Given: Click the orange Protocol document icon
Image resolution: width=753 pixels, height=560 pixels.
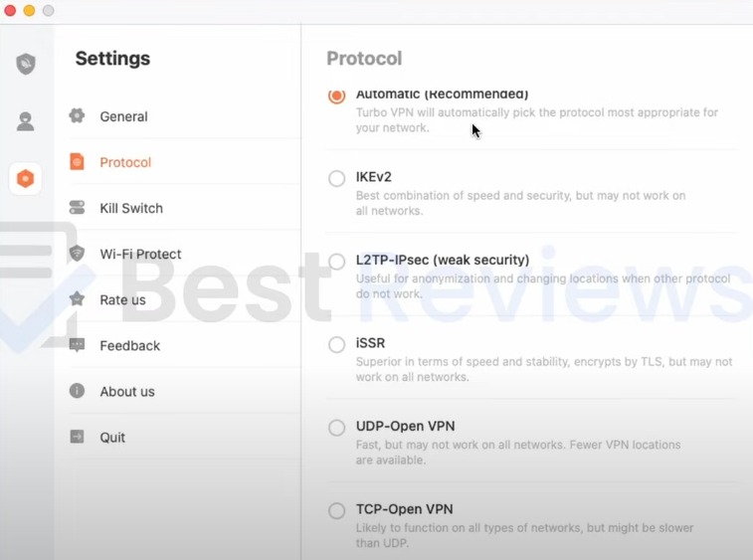Looking at the screenshot, I should pyautogui.click(x=77, y=161).
